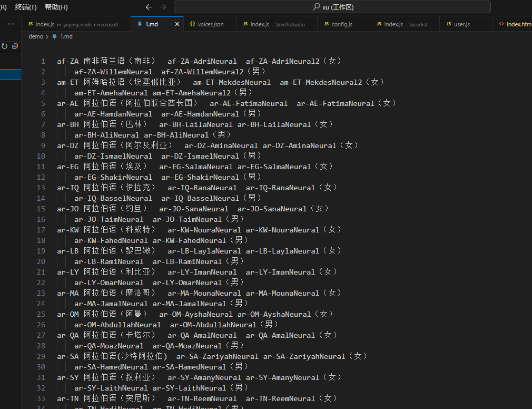Image resolution: width=532 pixels, height=409 pixels.
Task: Click the JS icon on user.js tab
Action: point(449,24)
